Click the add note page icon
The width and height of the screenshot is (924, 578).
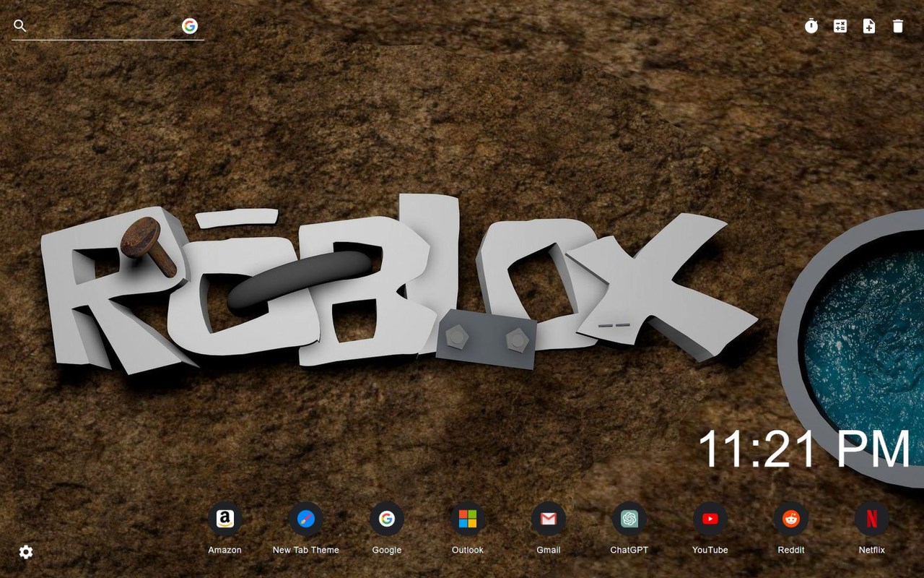(869, 26)
